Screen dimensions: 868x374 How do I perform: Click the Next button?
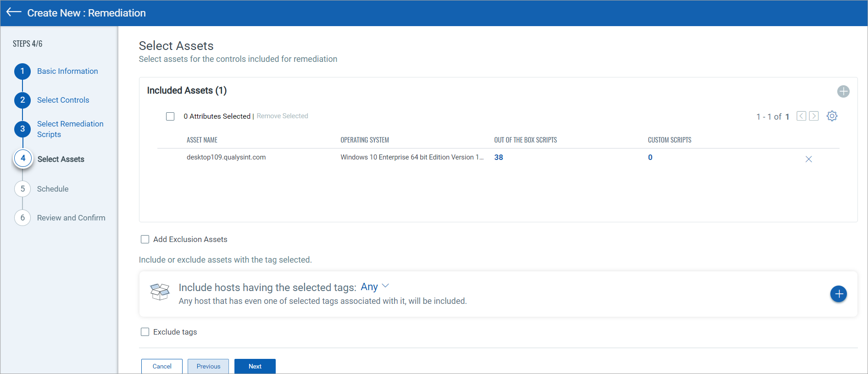tap(255, 366)
